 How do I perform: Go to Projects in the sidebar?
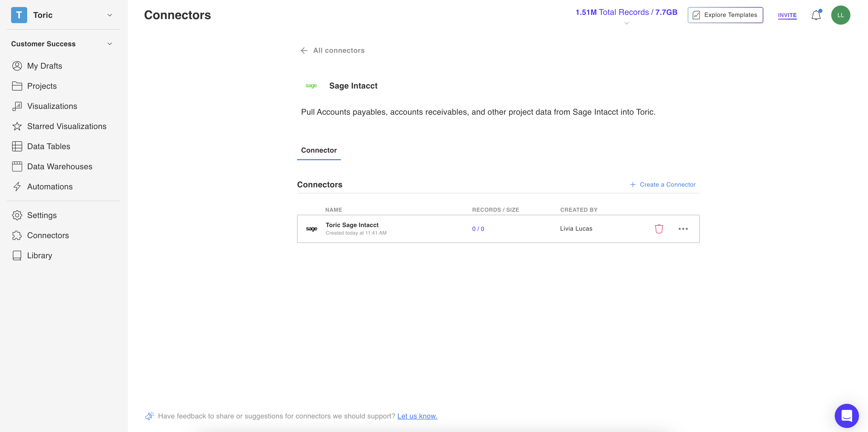[42, 86]
